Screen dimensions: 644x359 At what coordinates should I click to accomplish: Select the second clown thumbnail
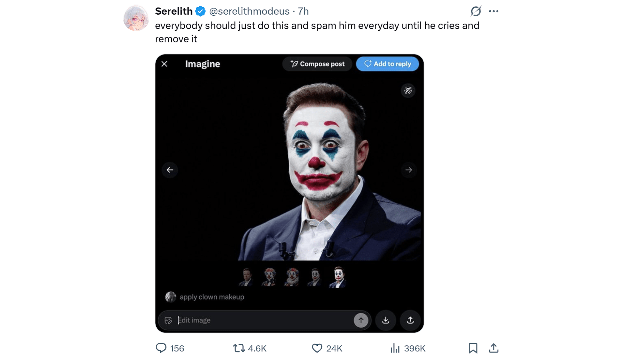[269, 277]
